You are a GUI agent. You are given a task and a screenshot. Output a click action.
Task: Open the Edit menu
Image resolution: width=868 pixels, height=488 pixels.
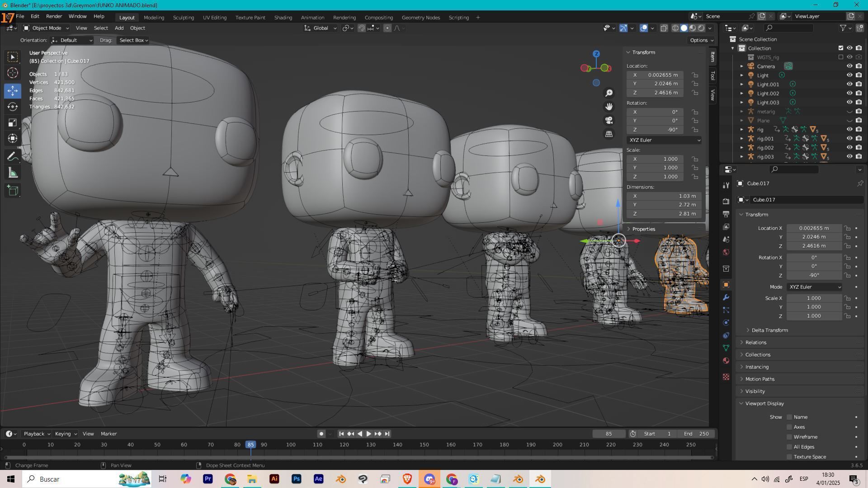[35, 16]
